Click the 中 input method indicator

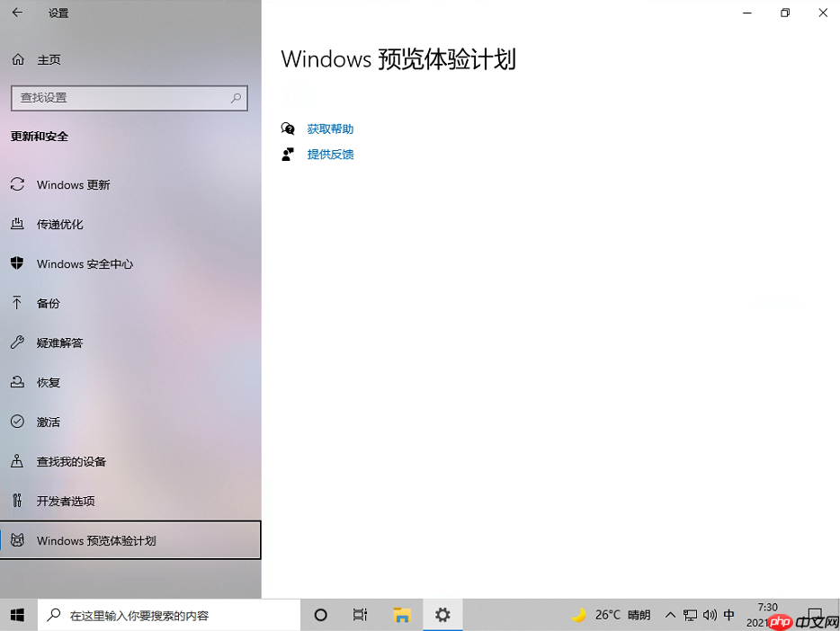[729, 615]
